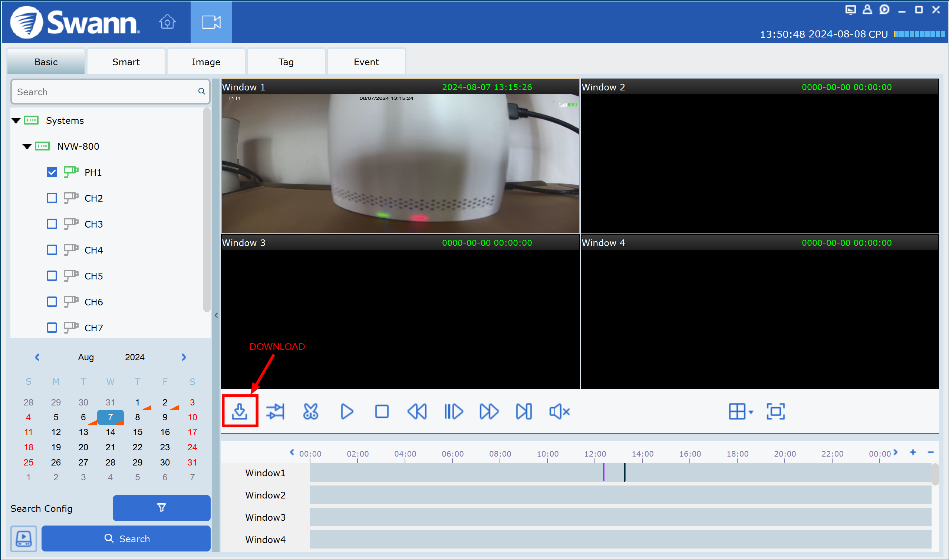Switch to the Basic tab

pyautogui.click(x=46, y=62)
